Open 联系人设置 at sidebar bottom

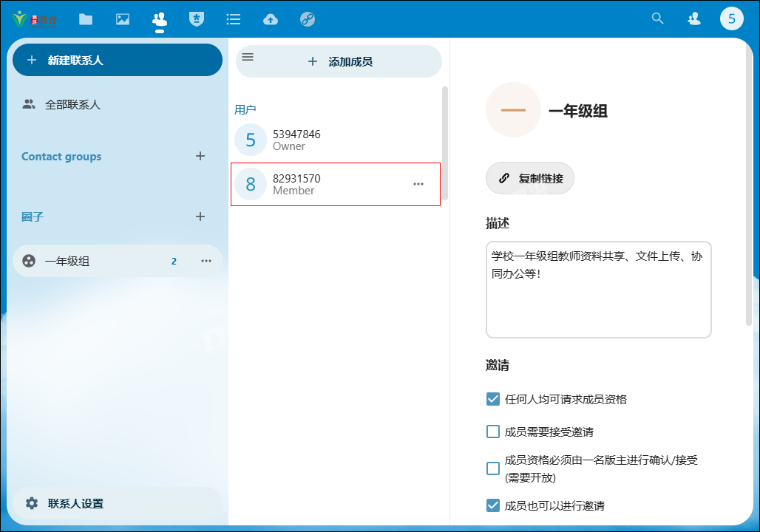(x=75, y=503)
